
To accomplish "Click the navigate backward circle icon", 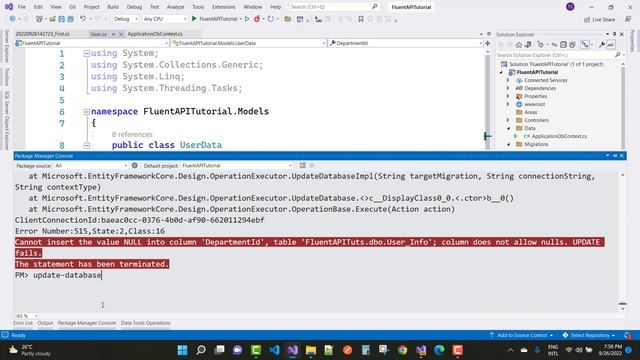I will 12,19.
